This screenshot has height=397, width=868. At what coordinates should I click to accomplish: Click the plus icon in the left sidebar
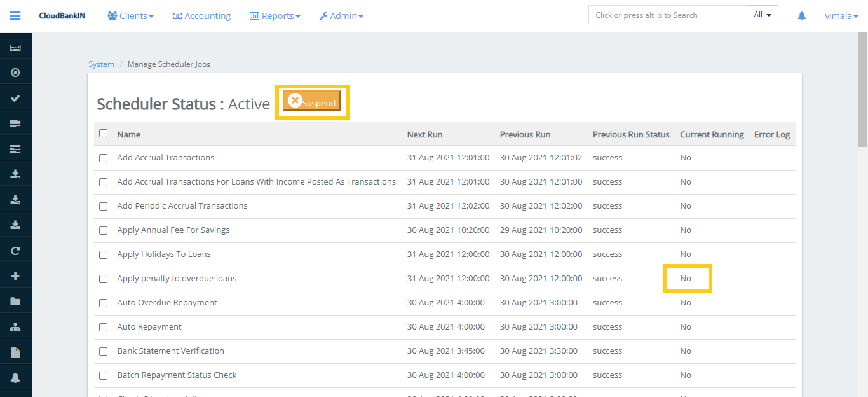click(x=15, y=275)
